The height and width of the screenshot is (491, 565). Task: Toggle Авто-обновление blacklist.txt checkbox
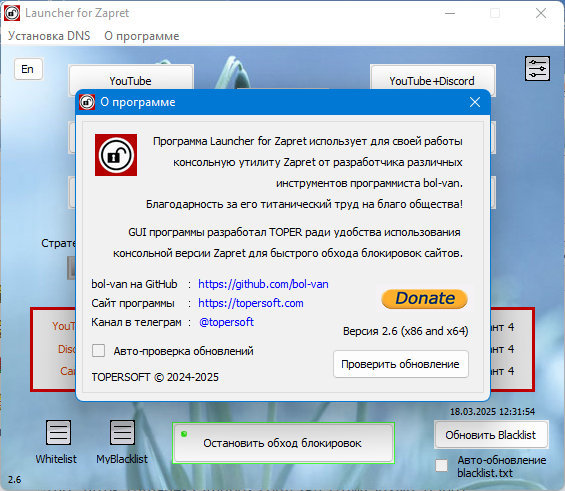point(441,465)
